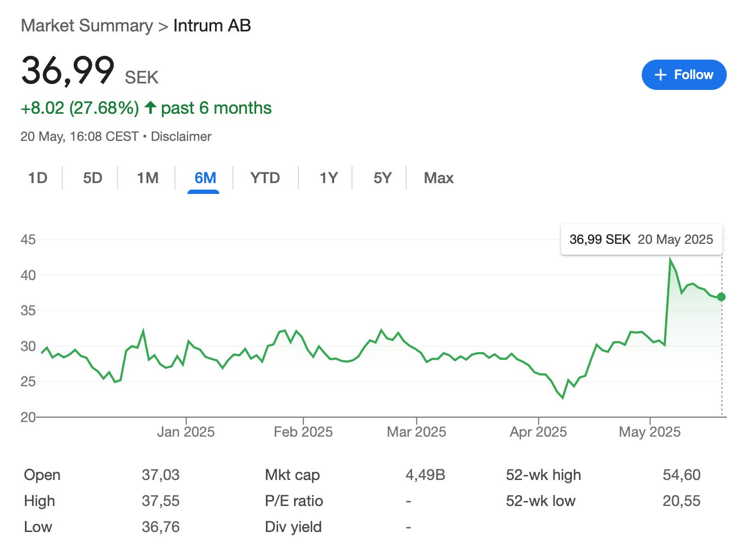Click the green data point on the chart
Screen dimensions: 756x545
[x=721, y=297]
